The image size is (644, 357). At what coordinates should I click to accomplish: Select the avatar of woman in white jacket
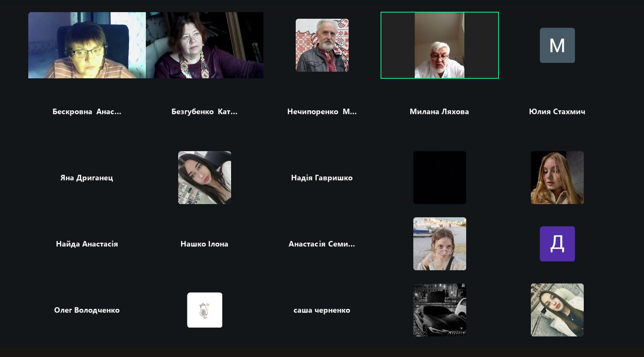tap(557, 310)
